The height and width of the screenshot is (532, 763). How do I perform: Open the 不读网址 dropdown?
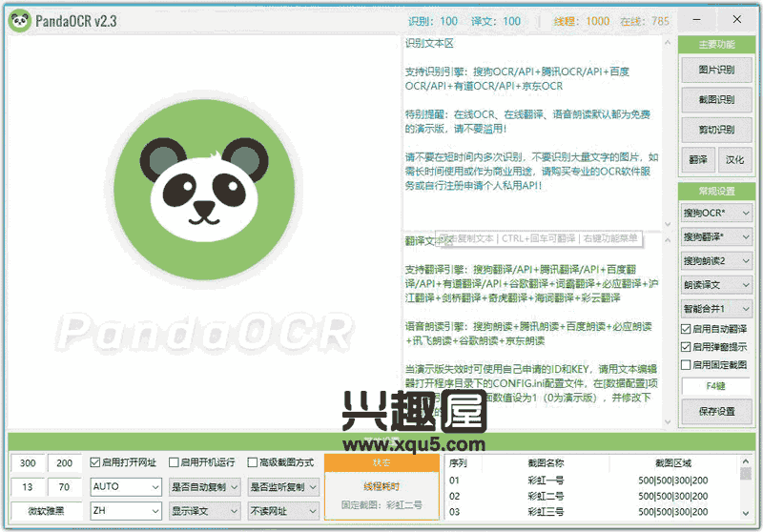(x=283, y=511)
